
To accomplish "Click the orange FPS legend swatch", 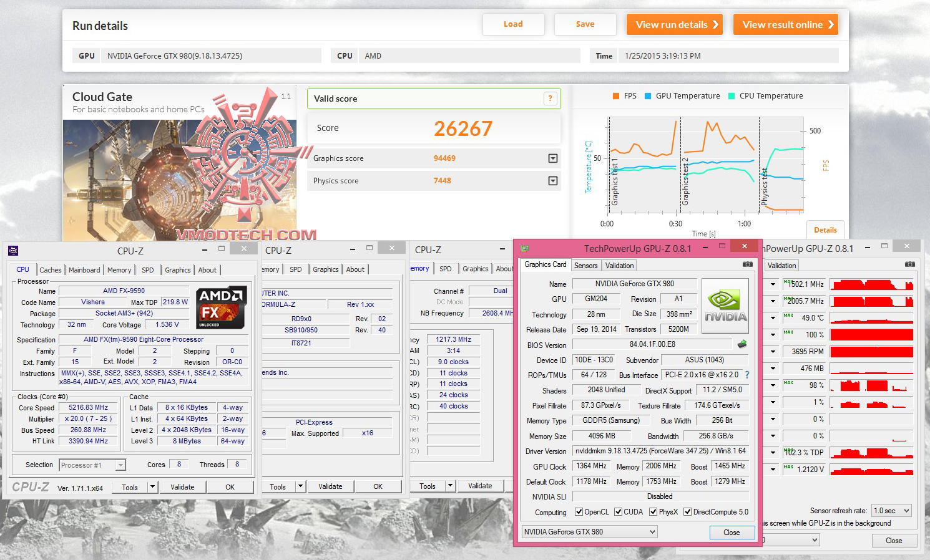I will [615, 96].
